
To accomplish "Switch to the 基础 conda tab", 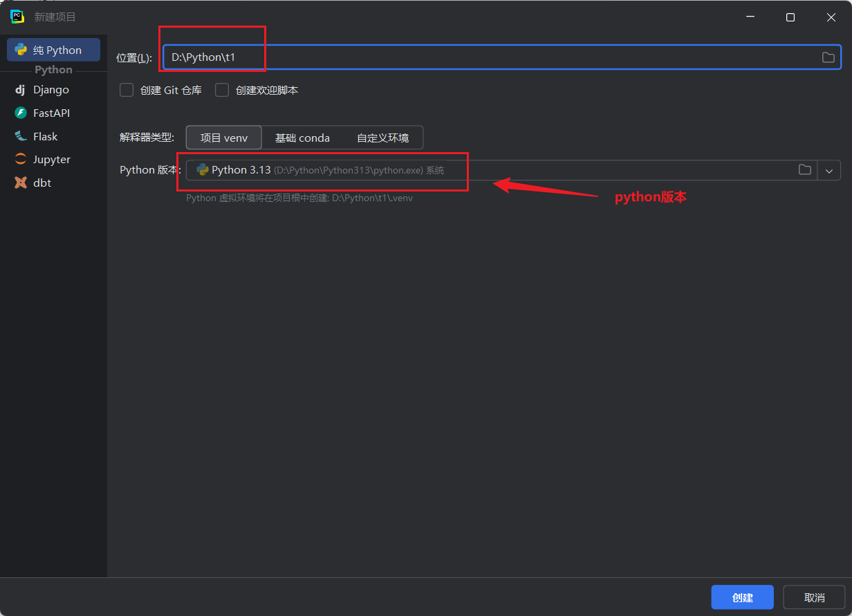I will pos(302,138).
